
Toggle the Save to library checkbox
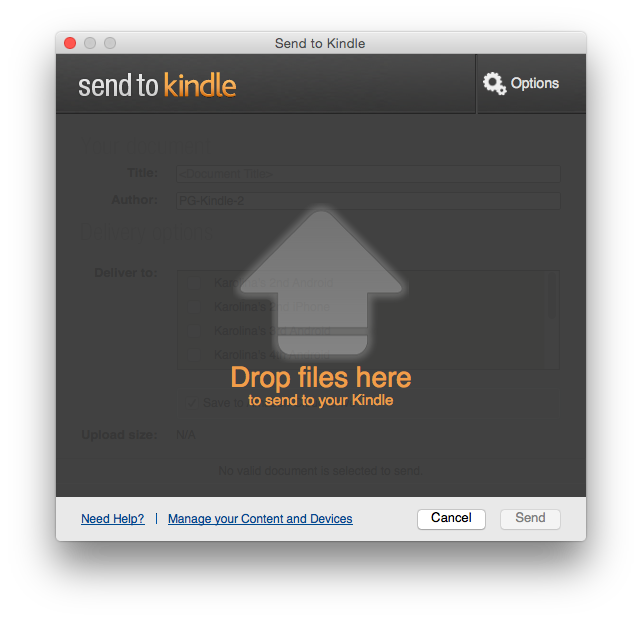tap(192, 403)
